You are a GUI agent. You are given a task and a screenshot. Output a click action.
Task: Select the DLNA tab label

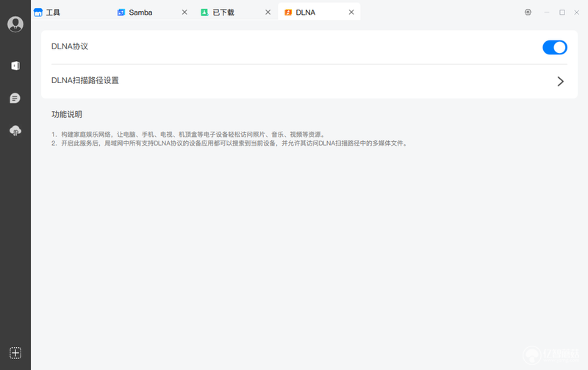pos(306,13)
